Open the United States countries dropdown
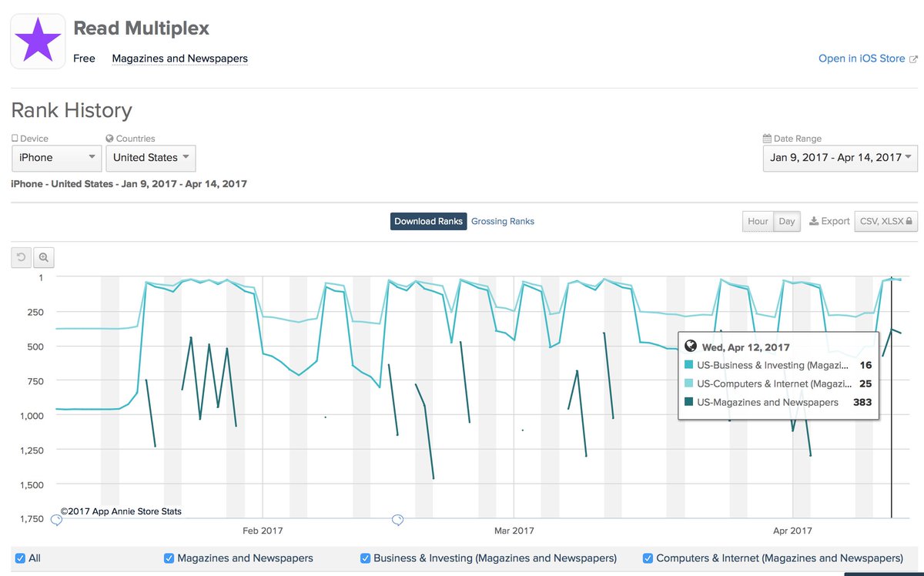Image resolution: width=924 pixels, height=576 pixels. (150, 158)
